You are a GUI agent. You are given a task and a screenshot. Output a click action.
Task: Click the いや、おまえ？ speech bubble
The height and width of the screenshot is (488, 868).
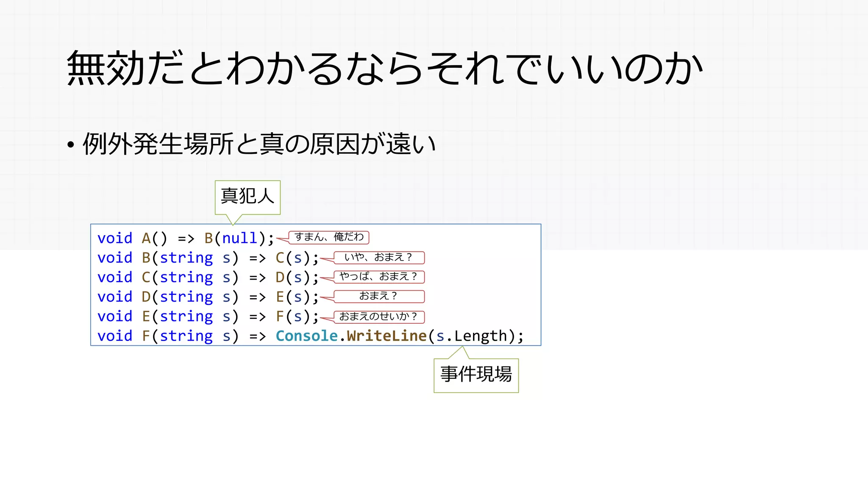(379, 257)
